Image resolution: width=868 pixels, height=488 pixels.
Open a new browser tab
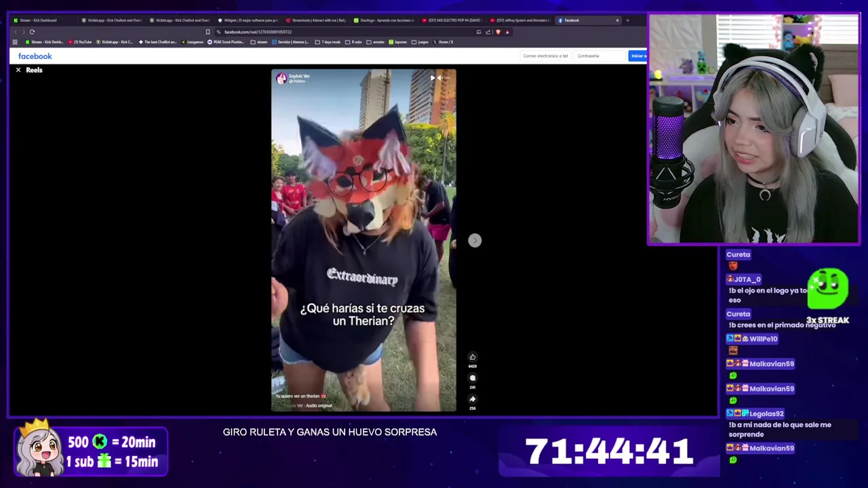coord(627,20)
